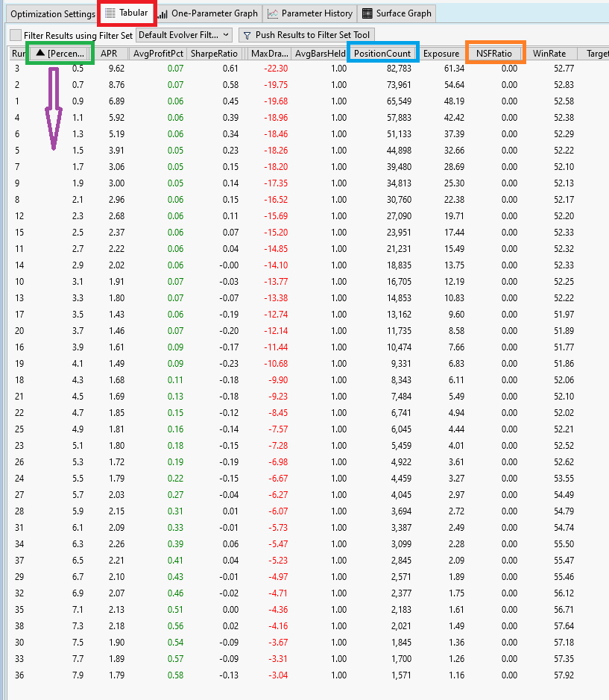Sort by Exposure column header
Image resolution: width=609 pixels, height=700 pixels.
point(441,54)
